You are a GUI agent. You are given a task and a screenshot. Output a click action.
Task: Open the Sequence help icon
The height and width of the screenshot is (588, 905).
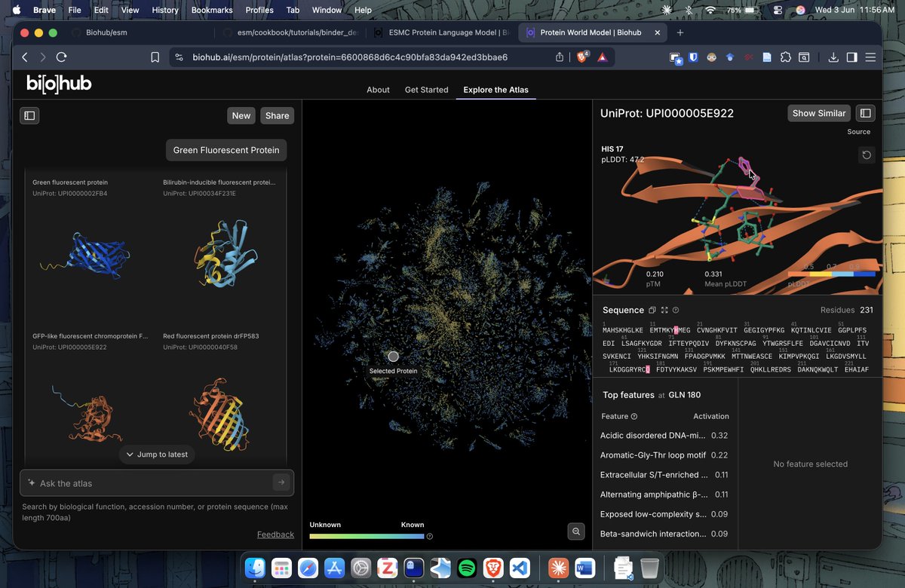676,310
